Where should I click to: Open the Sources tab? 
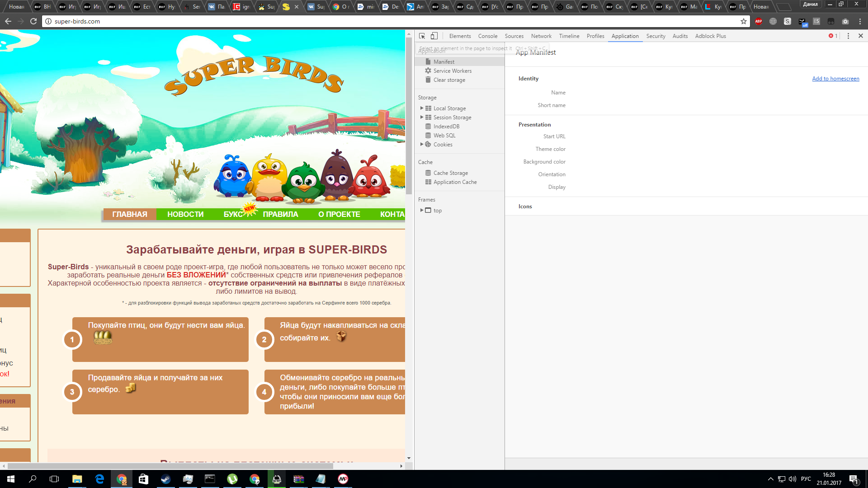point(514,36)
